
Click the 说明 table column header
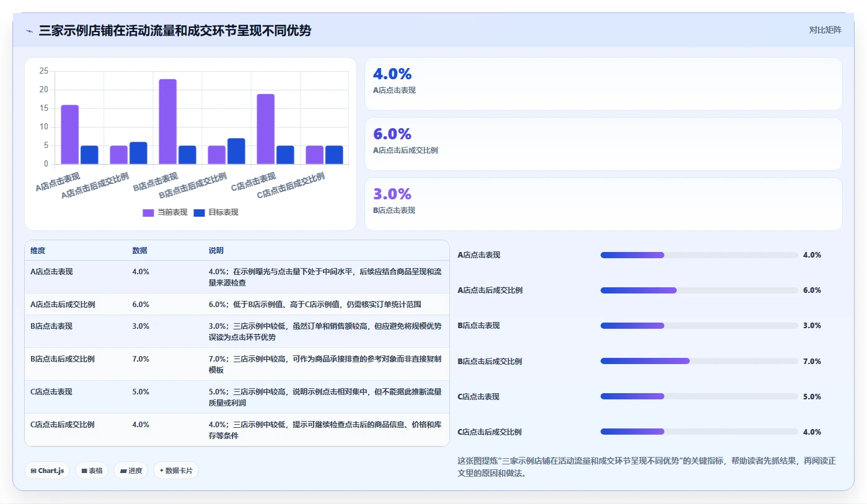pos(216,251)
